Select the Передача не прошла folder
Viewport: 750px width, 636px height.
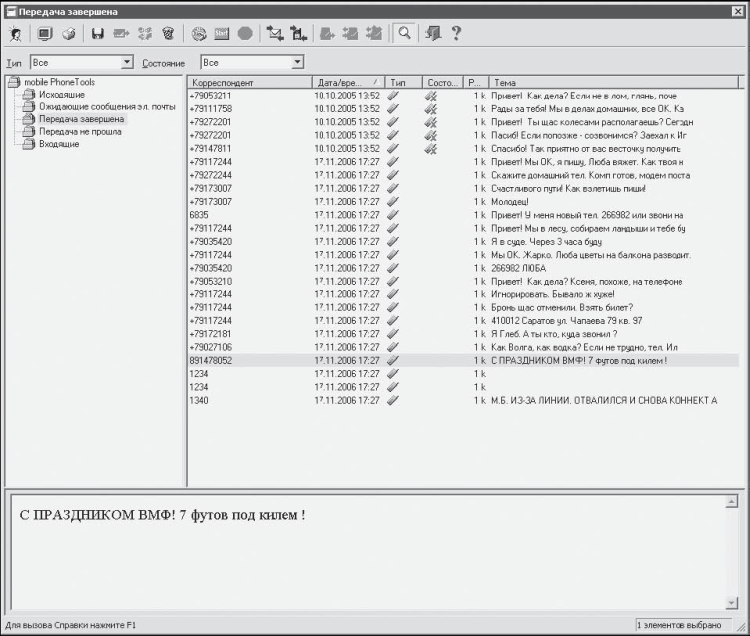coord(80,132)
